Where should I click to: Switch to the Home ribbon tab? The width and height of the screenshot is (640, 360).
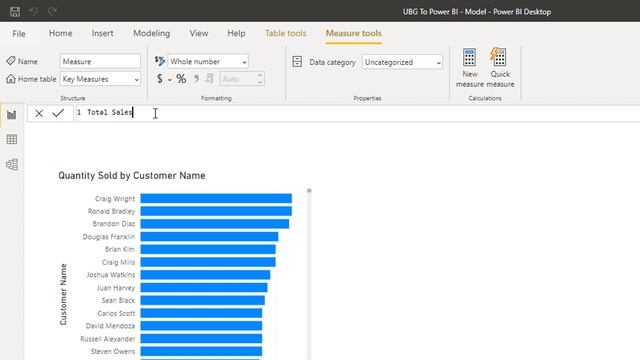(60, 33)
